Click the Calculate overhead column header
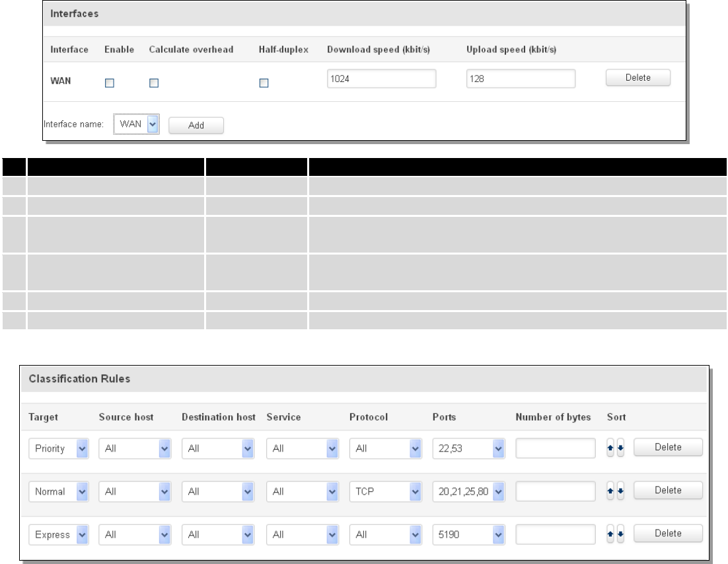 coord(192,50)
